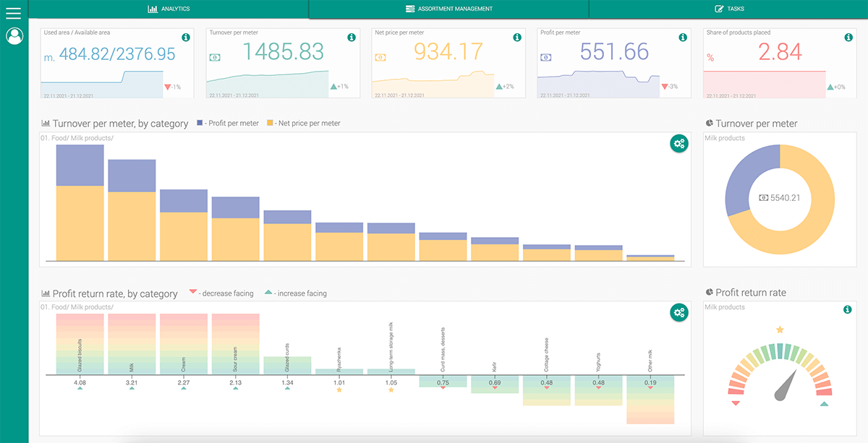The image size is (868, 443).
Task: Click the star marker under Long-term storage milk
Action: click(390, 389)
